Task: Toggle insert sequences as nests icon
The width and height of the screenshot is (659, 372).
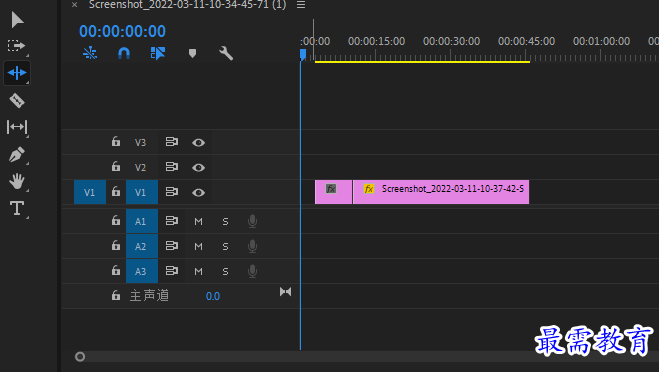Action: 90,53
